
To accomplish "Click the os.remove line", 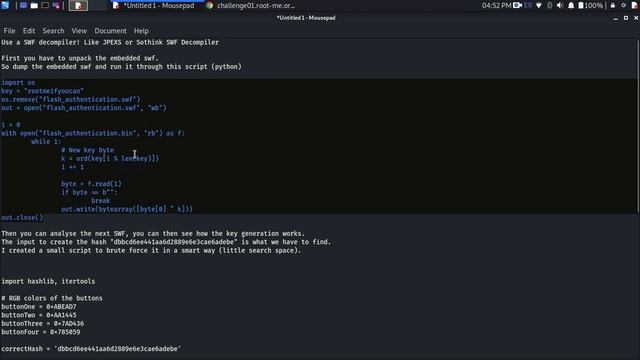I will (70, 100).
